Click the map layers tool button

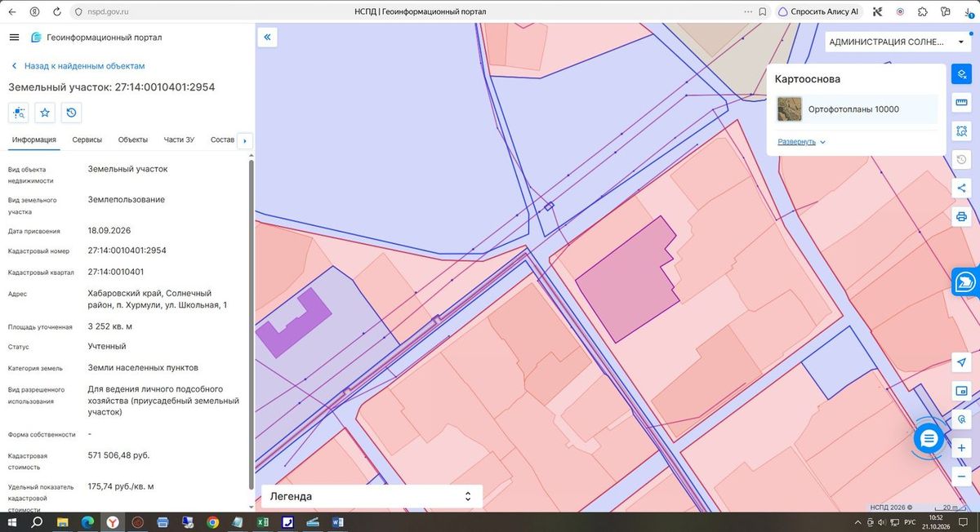962,74
